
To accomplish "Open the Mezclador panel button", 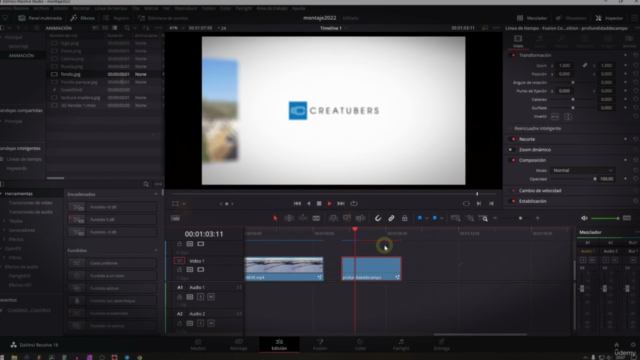I will coord(532,18).
